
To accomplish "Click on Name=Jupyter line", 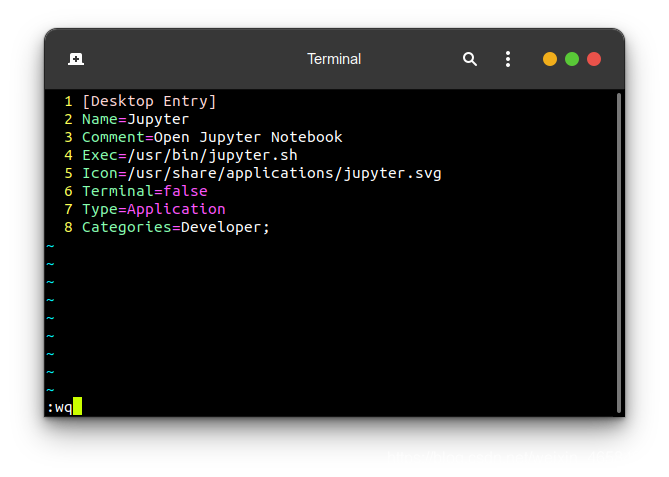I will click(135, 119).
